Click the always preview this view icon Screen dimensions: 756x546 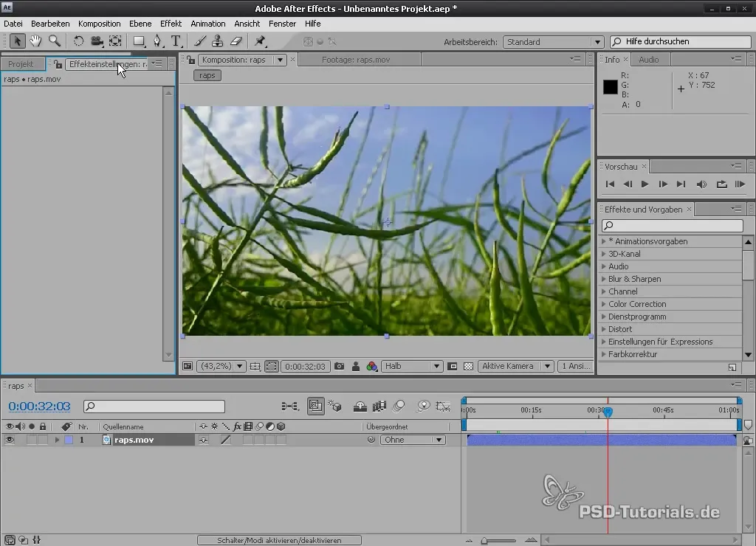click(x=188, y=366)
